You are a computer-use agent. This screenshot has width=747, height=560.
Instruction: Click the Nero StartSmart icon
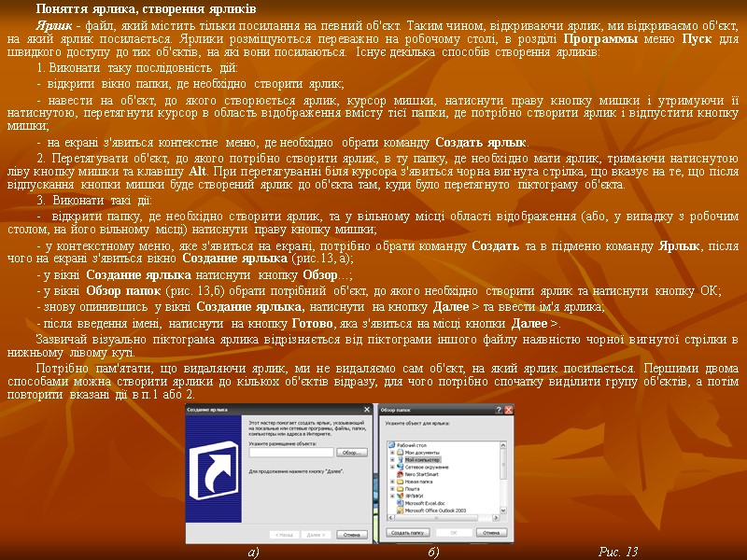click(401, 474)
